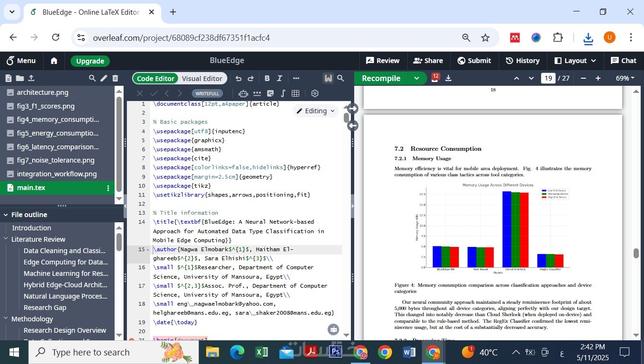Go to next PDF page

(531, 78)
